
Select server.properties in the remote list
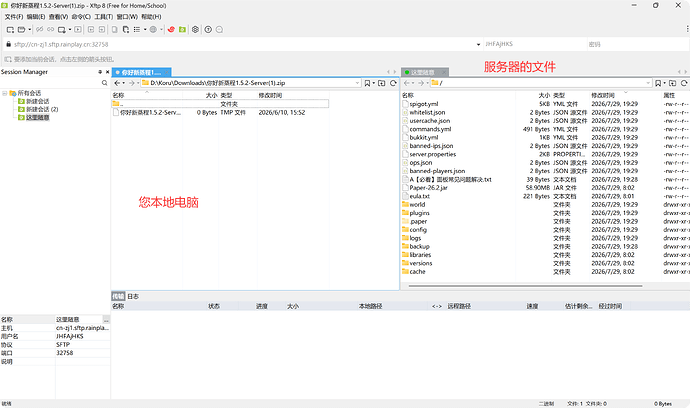tap(433, 154)
